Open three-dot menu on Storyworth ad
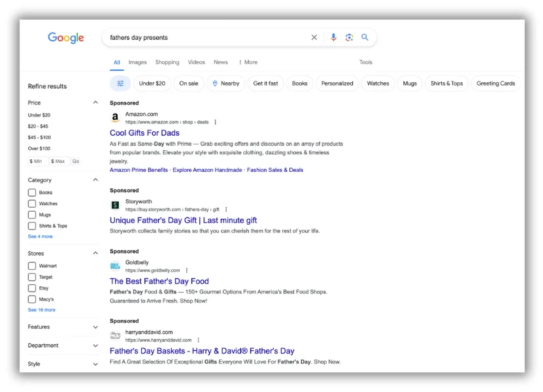 [x=226, y=209]
